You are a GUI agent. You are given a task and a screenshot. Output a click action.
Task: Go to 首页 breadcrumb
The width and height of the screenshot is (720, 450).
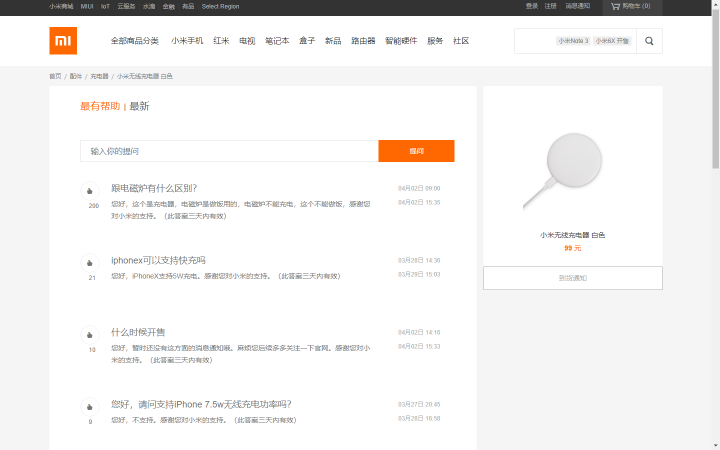[55, 76]
